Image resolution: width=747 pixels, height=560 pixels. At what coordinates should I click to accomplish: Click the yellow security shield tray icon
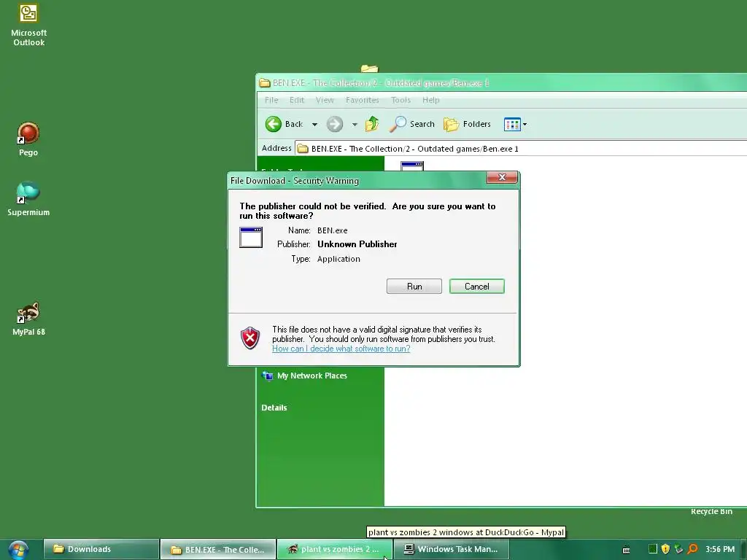pyautogui.click(x=665, y=549)
